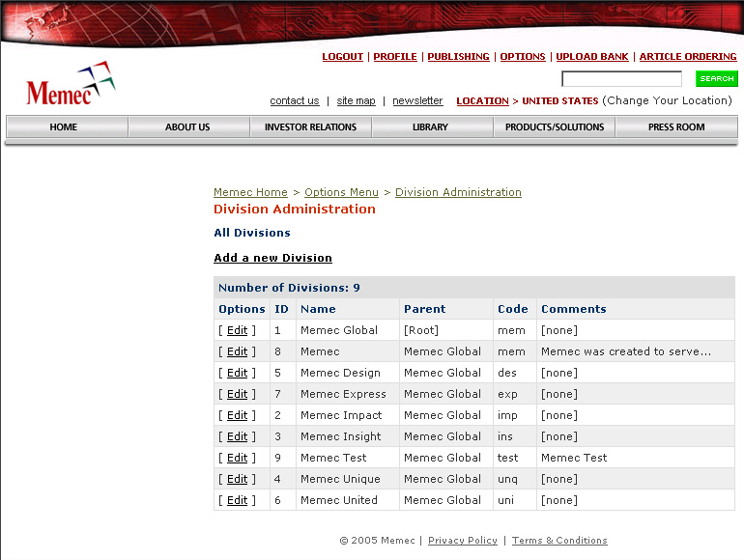Image resolution: width=744 pixels, height=560 pixels.
Task: Open the Upload Bank link
Action: point(592,57)
